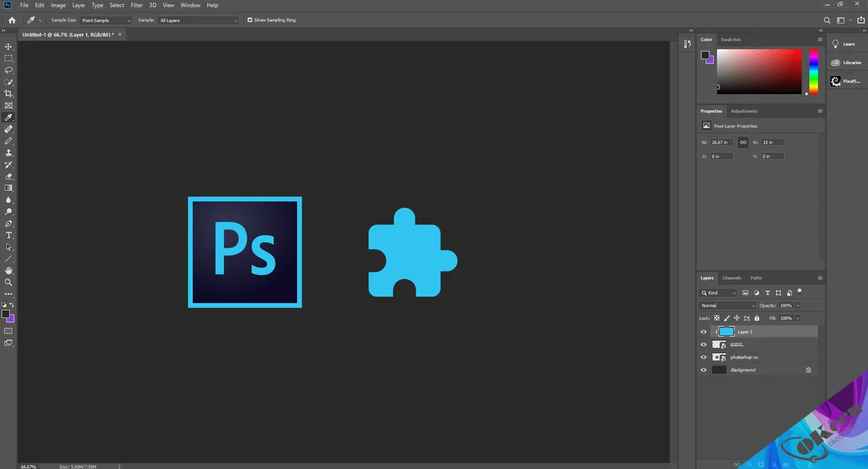Viewport: 868px width, 469px height.
Task: Select the Frame tool
Action: point(9,106)
